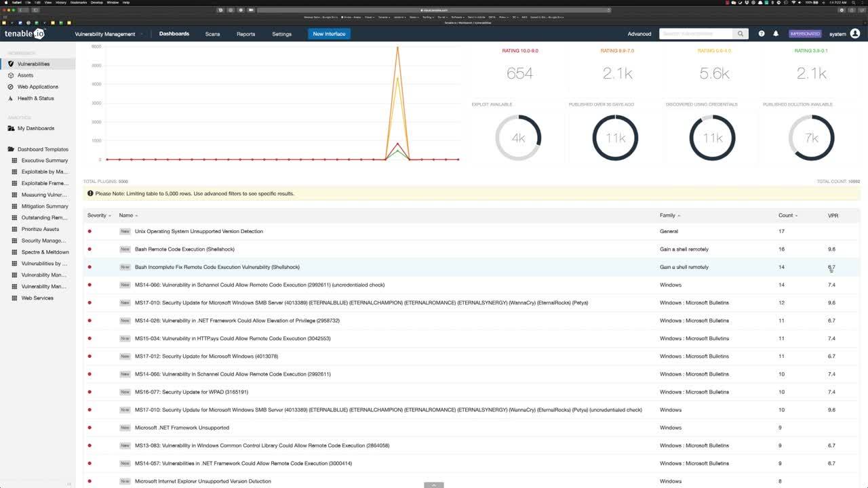Click count 17 in Unix Operating System row

point(781,231)
